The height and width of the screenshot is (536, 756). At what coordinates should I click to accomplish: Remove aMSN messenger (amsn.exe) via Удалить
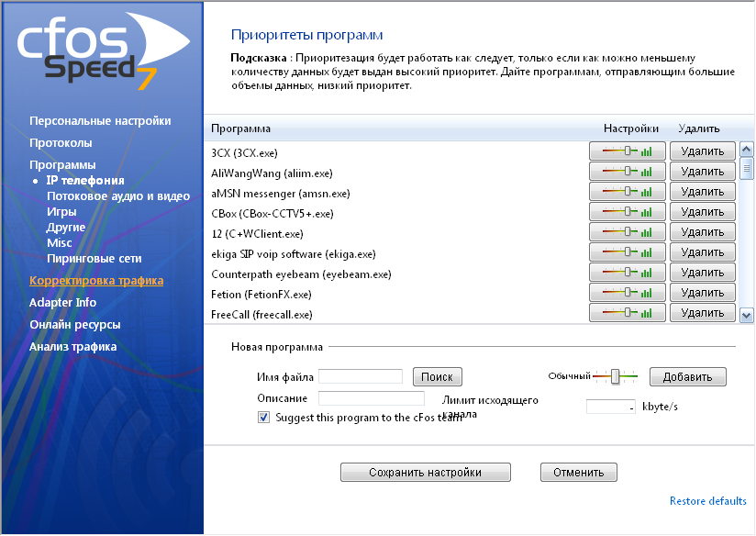pyautogui.click(x=703, y=192)
